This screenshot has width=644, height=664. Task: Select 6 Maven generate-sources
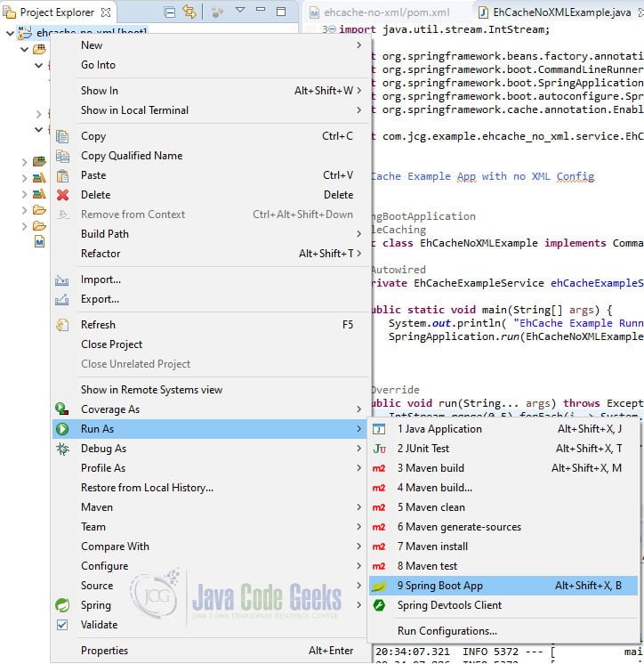point(503,527)
